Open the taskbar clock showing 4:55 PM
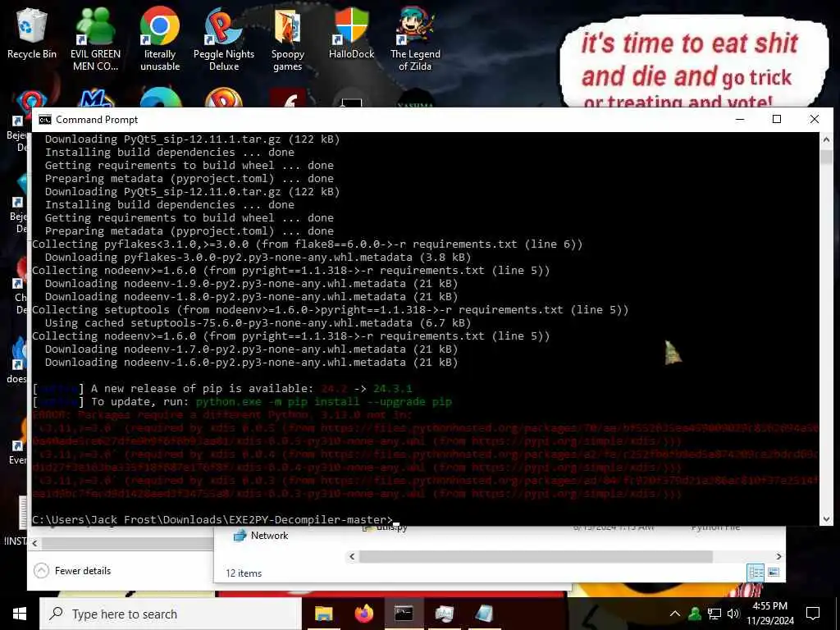This screenshot has height=630, width=840. [770, 614]
